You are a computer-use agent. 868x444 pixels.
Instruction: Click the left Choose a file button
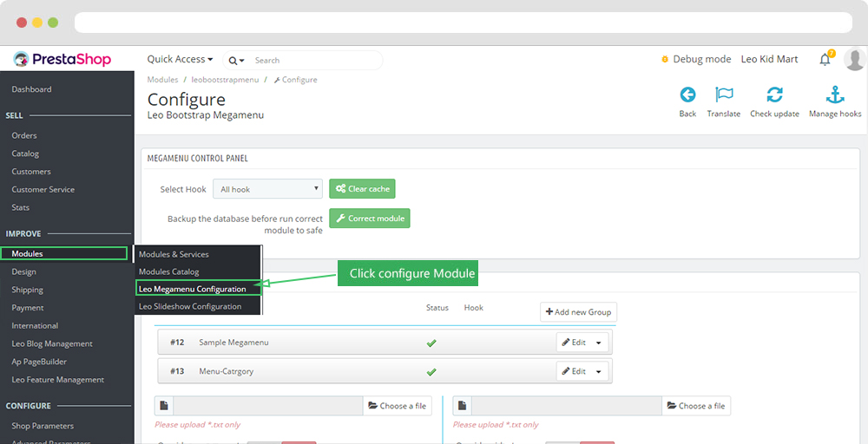tap(398, 406)
